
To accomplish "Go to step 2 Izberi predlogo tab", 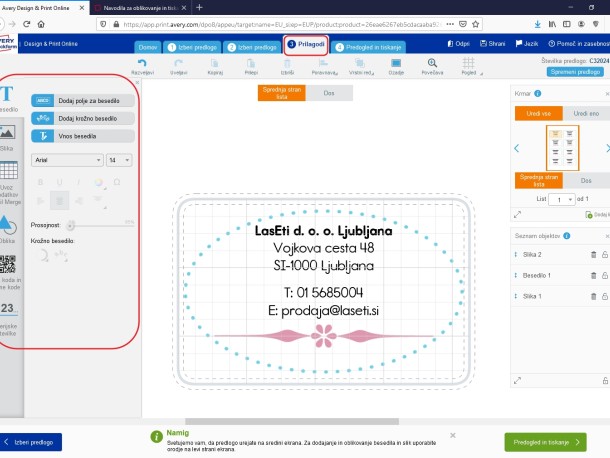I will pyautogui.click(x=252, y=47).
